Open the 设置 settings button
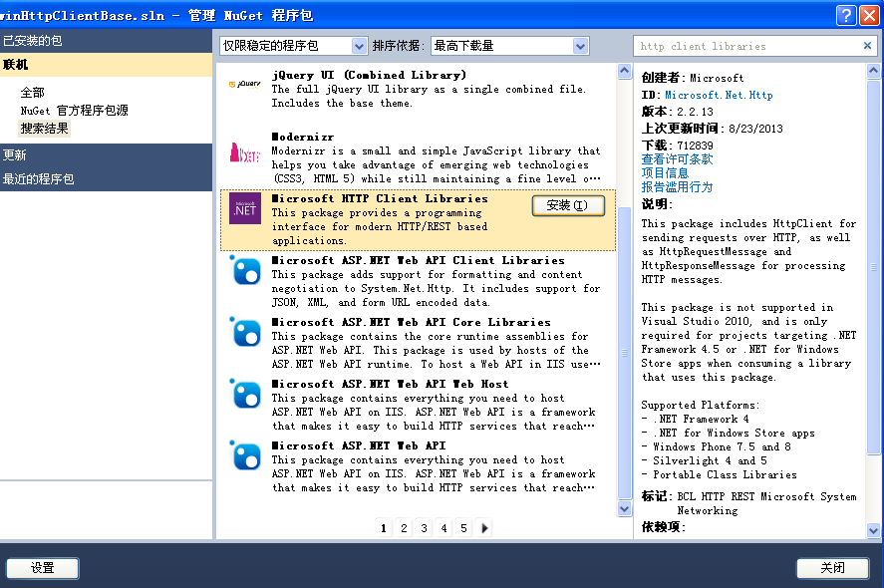 (42, 568)
